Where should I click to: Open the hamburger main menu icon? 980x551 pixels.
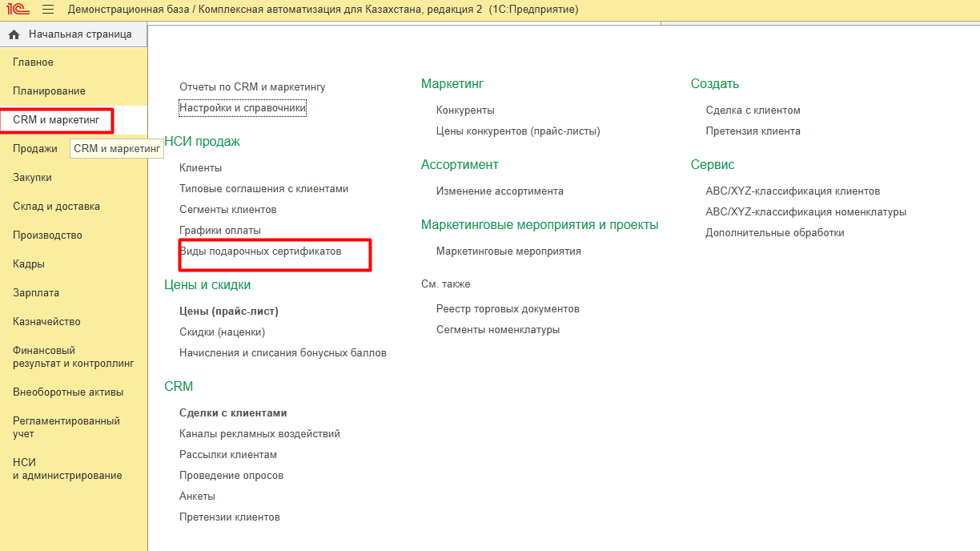pos(48,10)
